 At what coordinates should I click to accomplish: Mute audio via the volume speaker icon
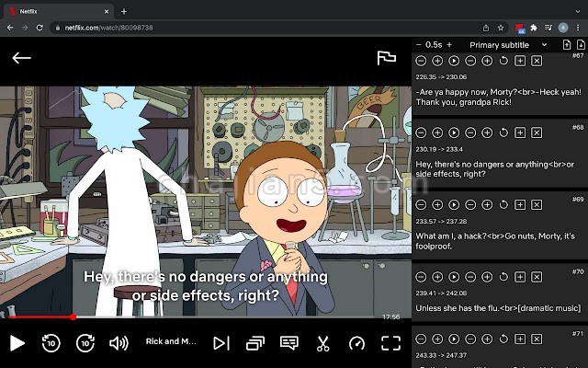tap(119, 343)
